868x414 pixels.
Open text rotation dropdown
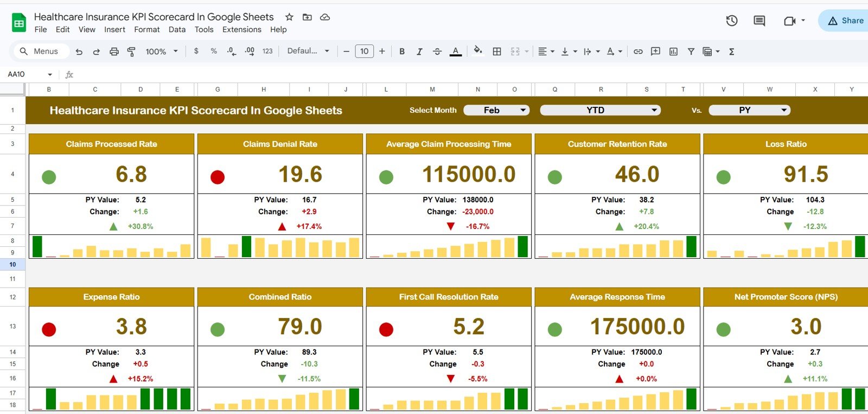coord(614,52)
